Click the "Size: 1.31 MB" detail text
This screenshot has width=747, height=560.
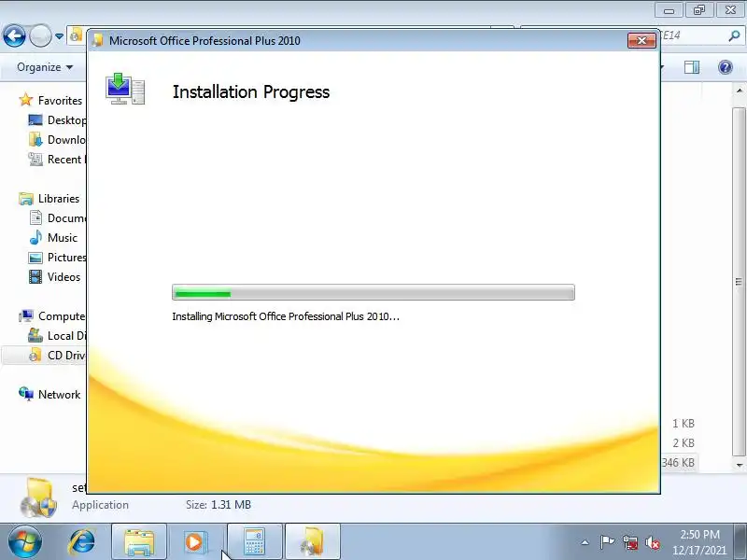(218, 505)
